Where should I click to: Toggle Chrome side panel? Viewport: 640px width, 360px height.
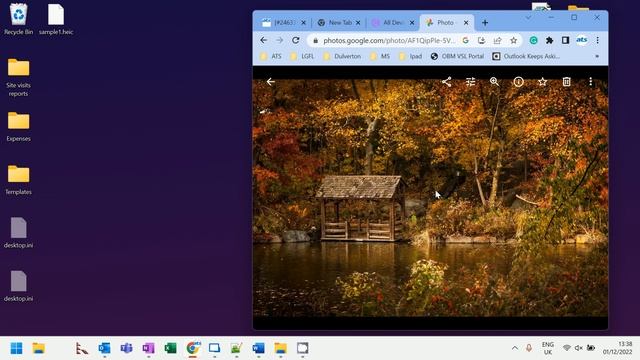pyautogui.click(x=565, y=40)
